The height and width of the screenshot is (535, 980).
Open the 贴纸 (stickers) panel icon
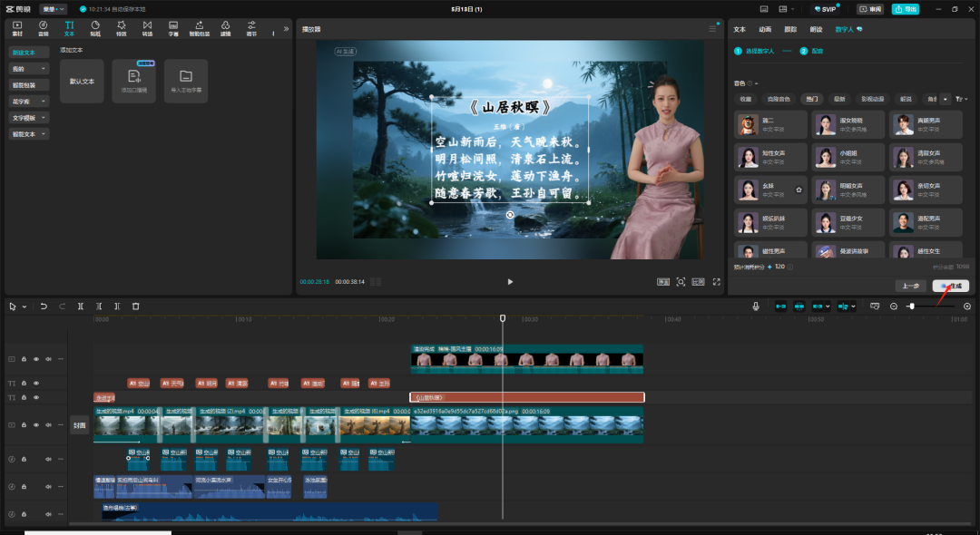[95, 27]
